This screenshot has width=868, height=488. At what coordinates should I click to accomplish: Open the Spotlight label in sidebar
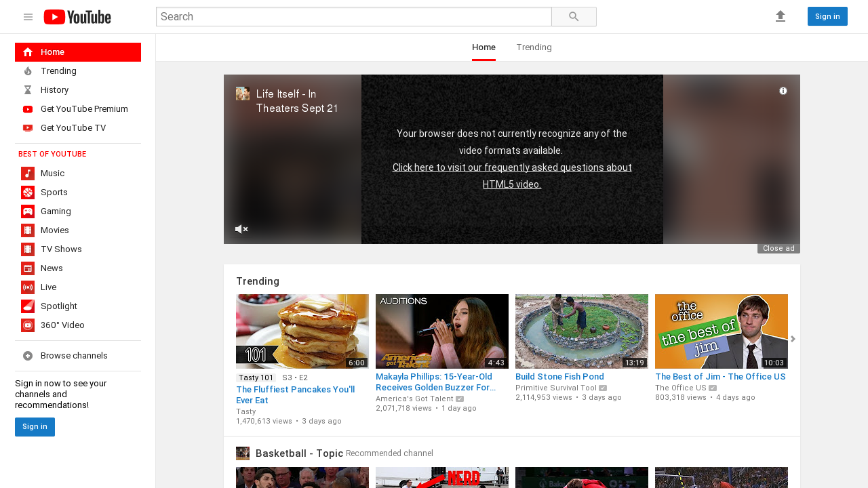[59, 306]
